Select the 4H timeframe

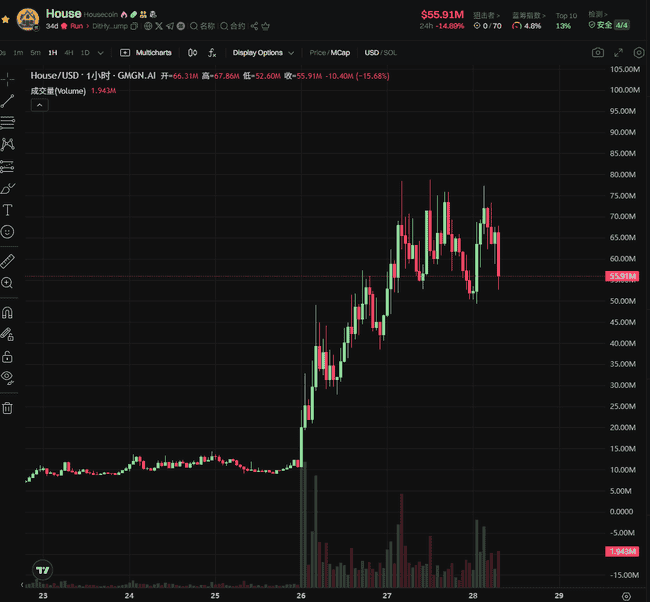coord(68,52)
